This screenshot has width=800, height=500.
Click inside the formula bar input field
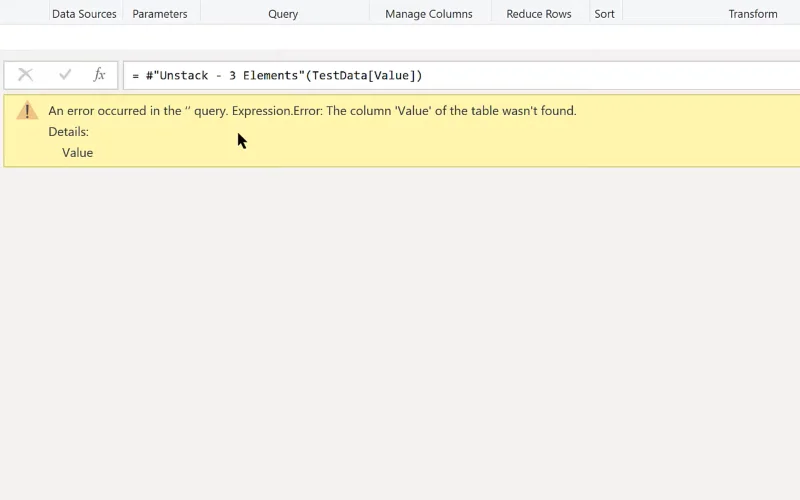tap(461, 76)
